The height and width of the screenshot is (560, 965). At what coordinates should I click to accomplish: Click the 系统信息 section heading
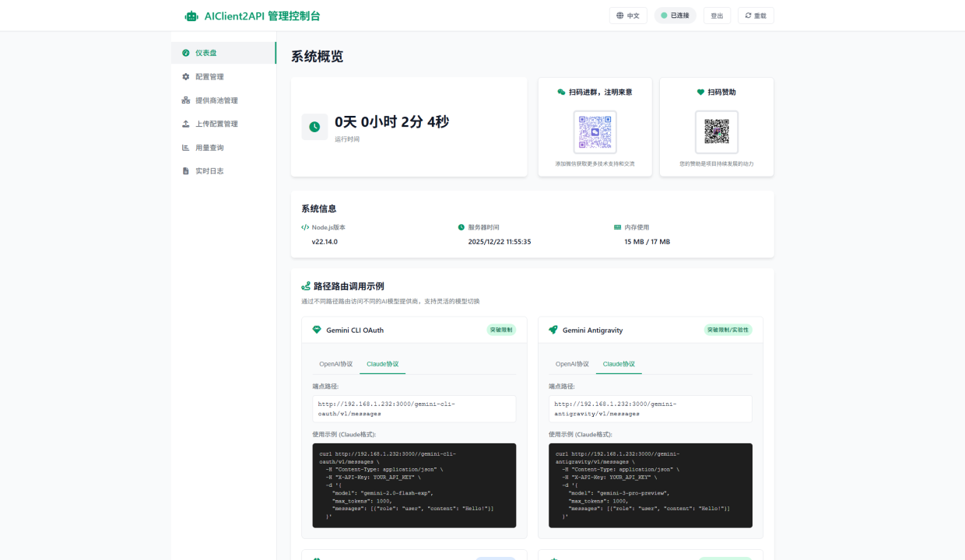(x=319, y=208)
